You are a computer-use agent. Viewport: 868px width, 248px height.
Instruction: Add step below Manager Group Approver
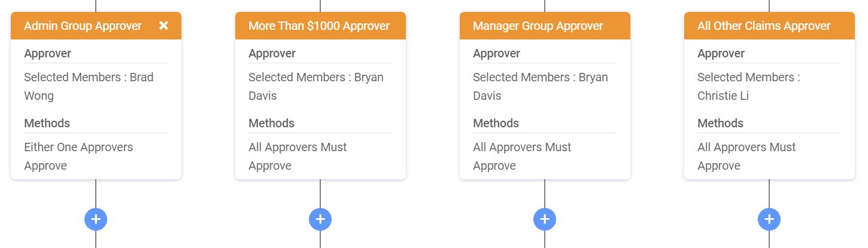click(x=545, y=219)
